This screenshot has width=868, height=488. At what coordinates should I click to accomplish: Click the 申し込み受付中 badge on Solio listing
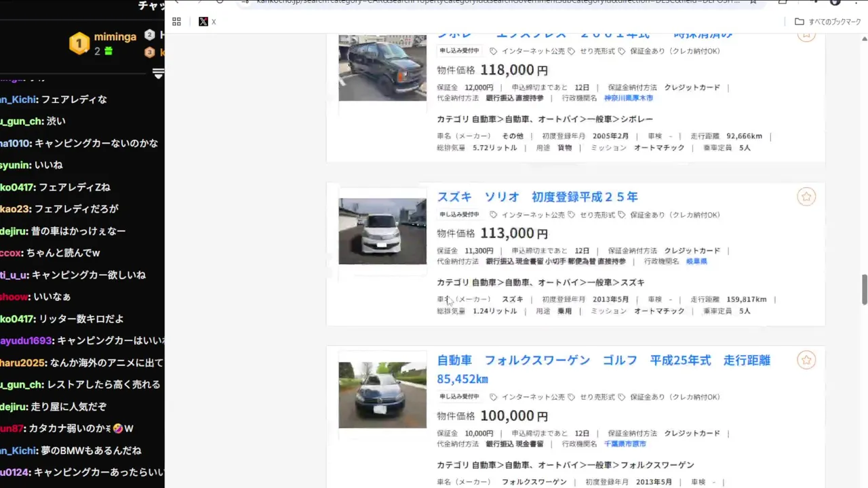coord(459,215)
